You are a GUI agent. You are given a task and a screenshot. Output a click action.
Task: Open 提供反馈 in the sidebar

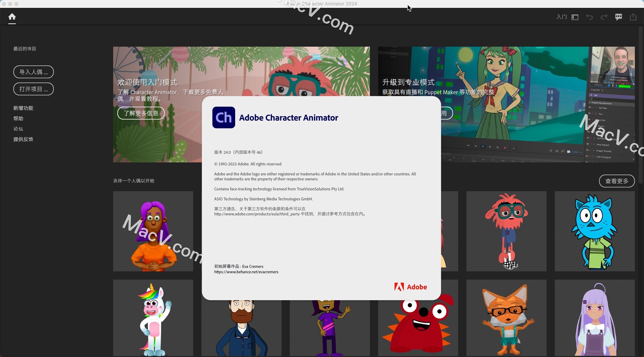coord(23,139)
